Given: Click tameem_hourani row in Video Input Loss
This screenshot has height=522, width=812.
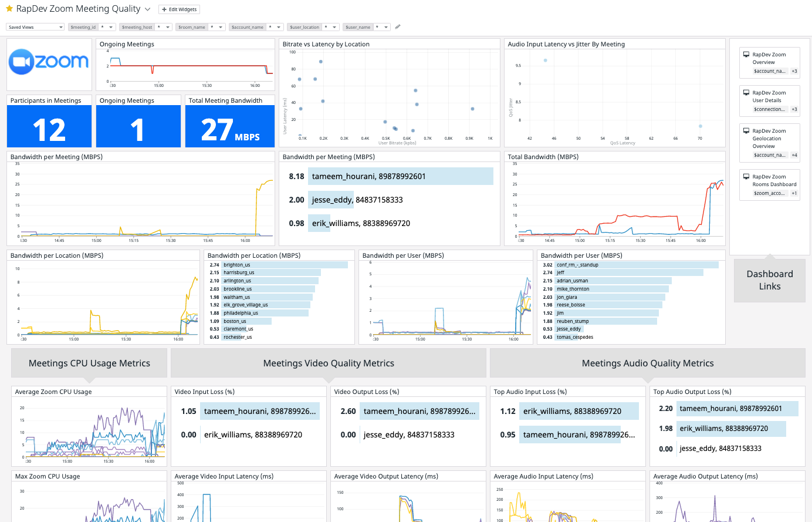Looking at the screenshot, I should [x=249, y=411].
